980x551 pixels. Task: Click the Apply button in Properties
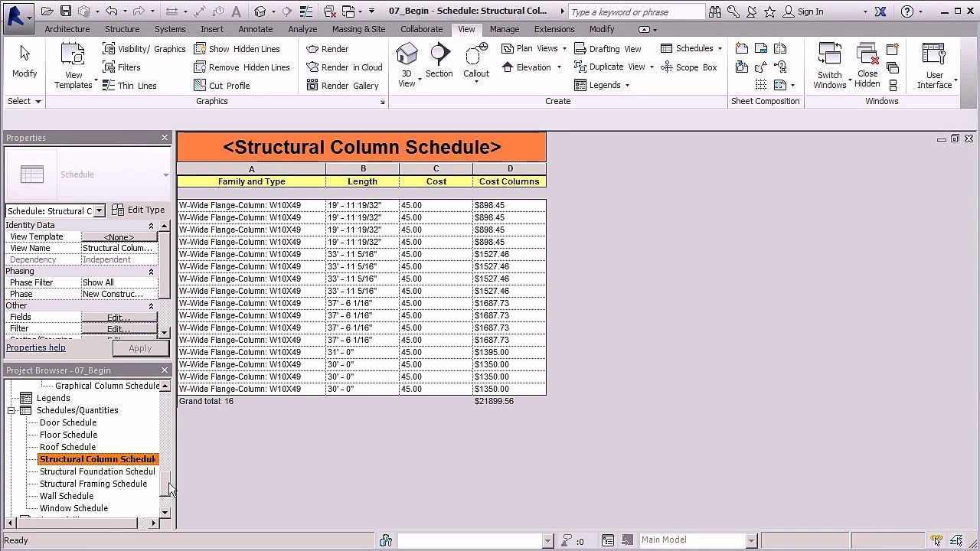pyautogui.click(x=140, y=348)
